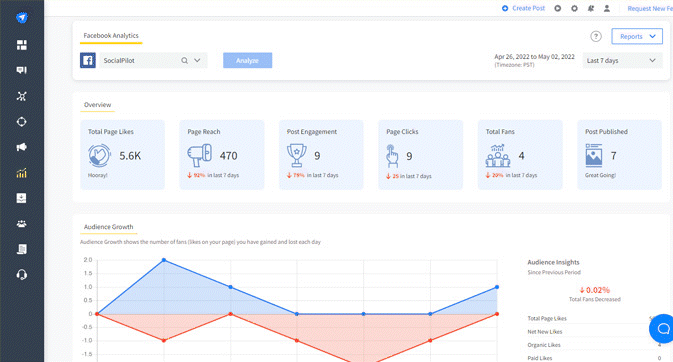
Task: Click the help question mark icon
Action: click(x=596, y=37)
